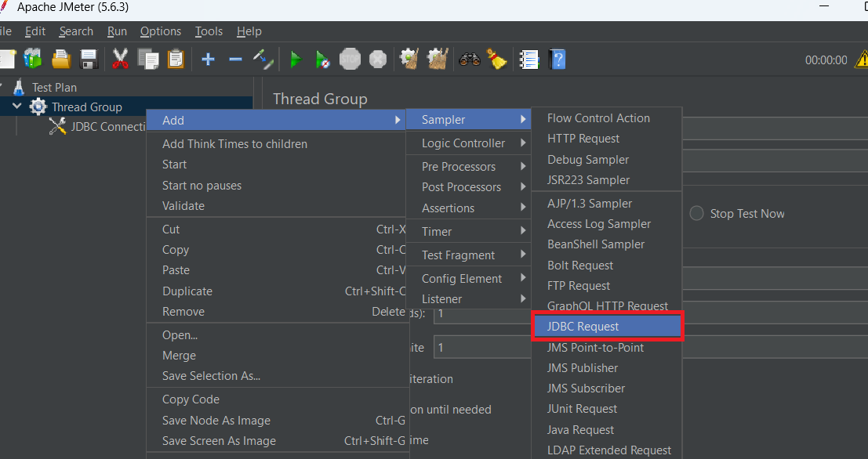Open the Tools menu
The image size is (868, 459).
(x=209, y=31)
